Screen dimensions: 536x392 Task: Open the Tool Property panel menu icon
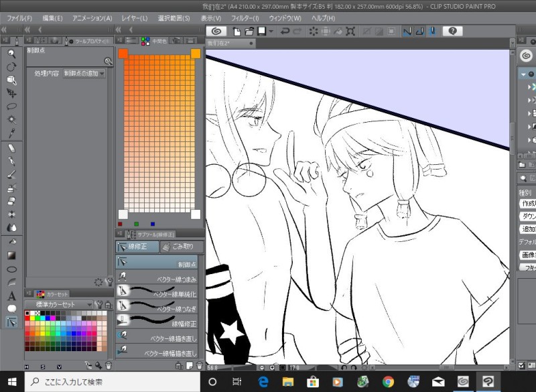coord(29,41)
